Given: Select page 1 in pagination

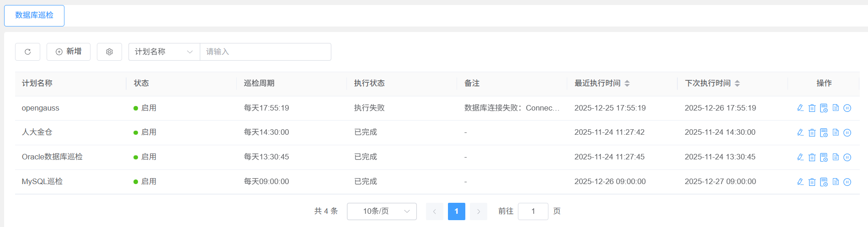Looking at the screenshot, I should tap(457, 211).
